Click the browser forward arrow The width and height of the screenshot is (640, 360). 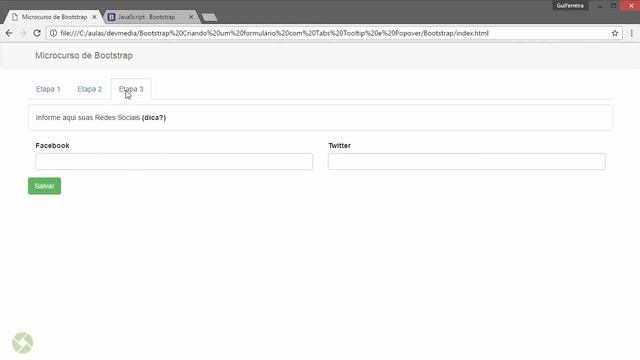pyautogui.click(x=23, y=33)
